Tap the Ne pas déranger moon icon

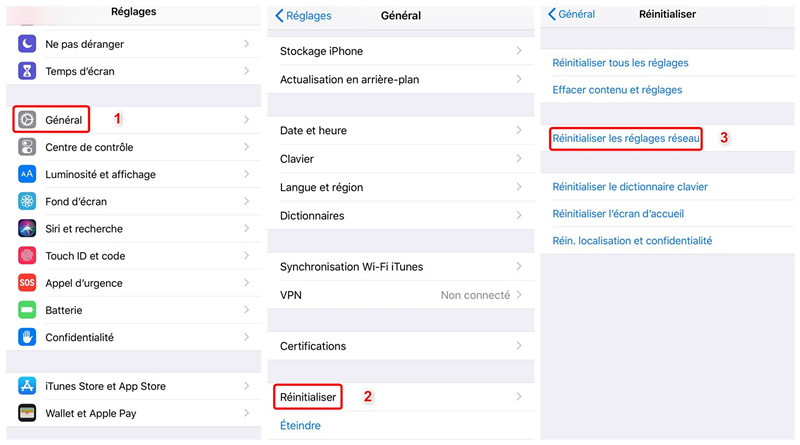[27, 45]
